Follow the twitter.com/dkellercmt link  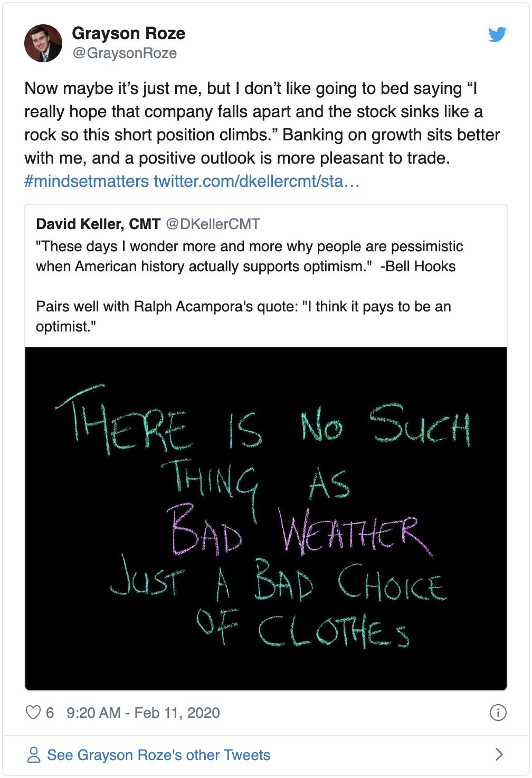pos(256,182)
